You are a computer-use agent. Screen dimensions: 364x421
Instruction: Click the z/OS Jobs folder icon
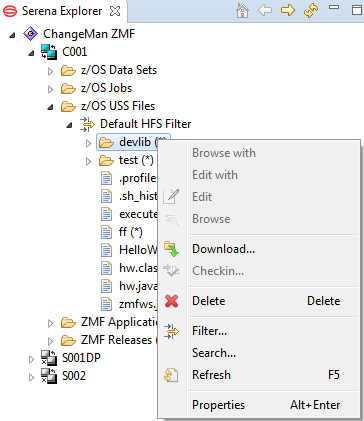[68, 88]
